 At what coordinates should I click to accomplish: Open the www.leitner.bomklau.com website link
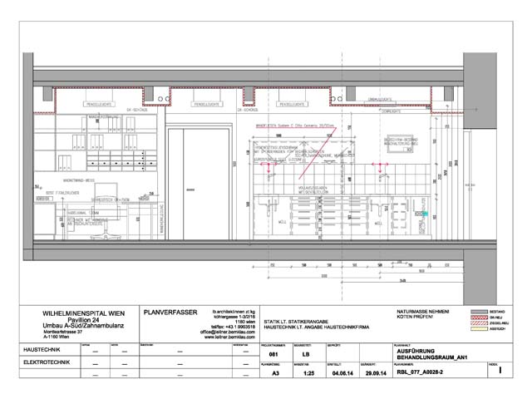tap(229, 337)
